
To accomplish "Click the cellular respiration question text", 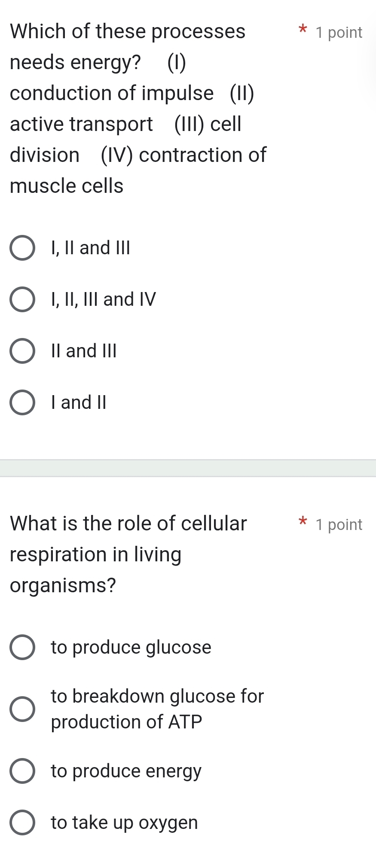I will [129, 554].
